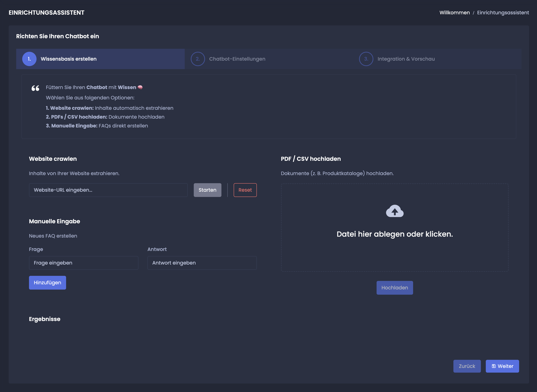The image size is (537, 392).
Task: Select the Wissensbasis erstellen step tab
Action: pyautogui.click(x=69, y=59)
